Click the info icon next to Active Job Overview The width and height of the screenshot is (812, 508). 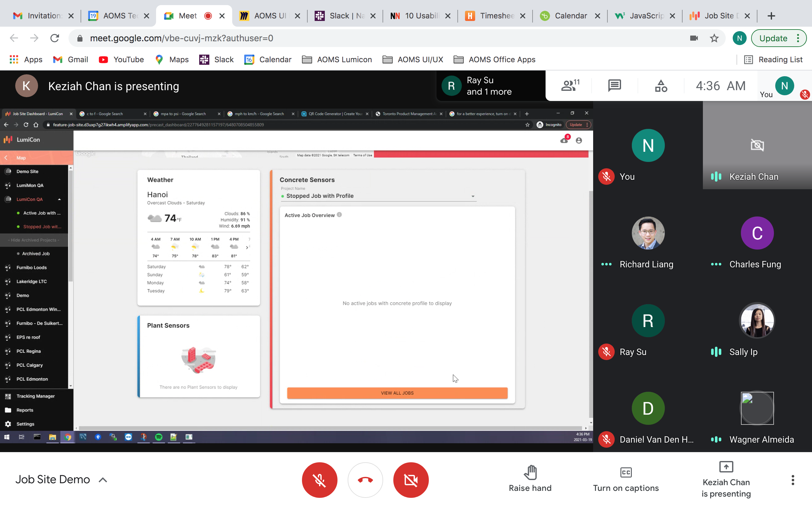(x=339, y=215)
